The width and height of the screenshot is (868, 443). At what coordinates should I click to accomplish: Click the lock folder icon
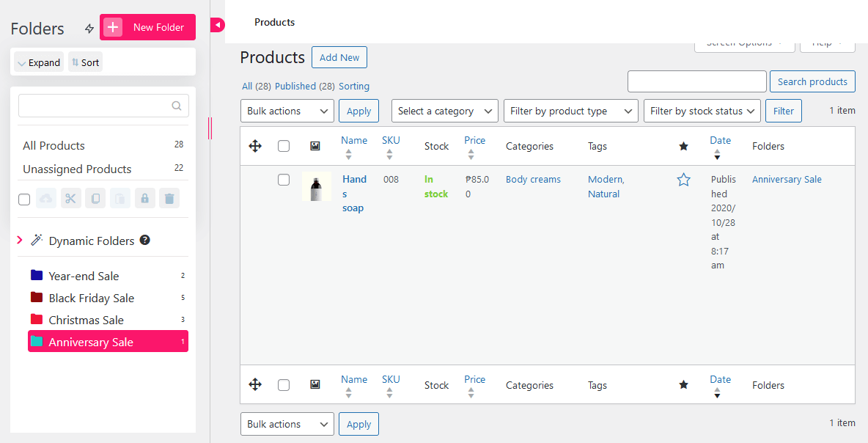[x=144, y=198]
